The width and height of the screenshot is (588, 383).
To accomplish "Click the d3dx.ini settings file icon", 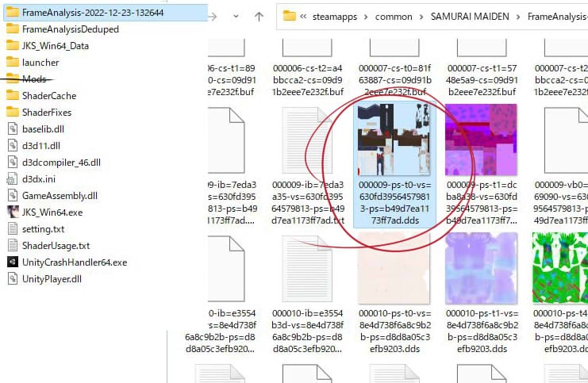I will point(13,178).
